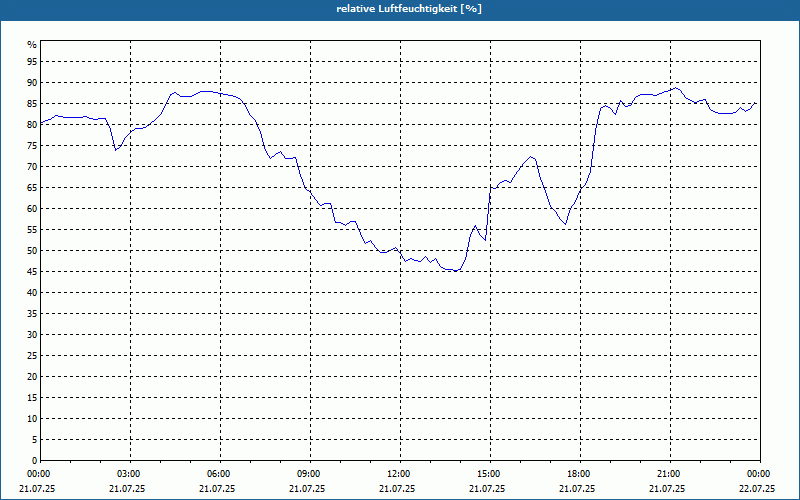This screenshot has height=500, width=800.
Task: Click the 20 y-axis label
Action: pyautogui.click(x=32, y=377)
